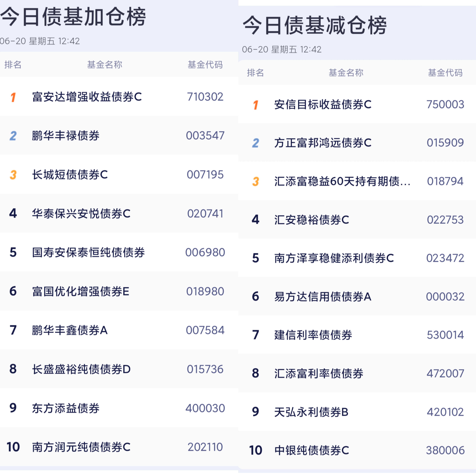Select the blue rank 2 badge beside 鹏华丰禄债券
This screenshot has height=476, width=476.
pos(13,136)
